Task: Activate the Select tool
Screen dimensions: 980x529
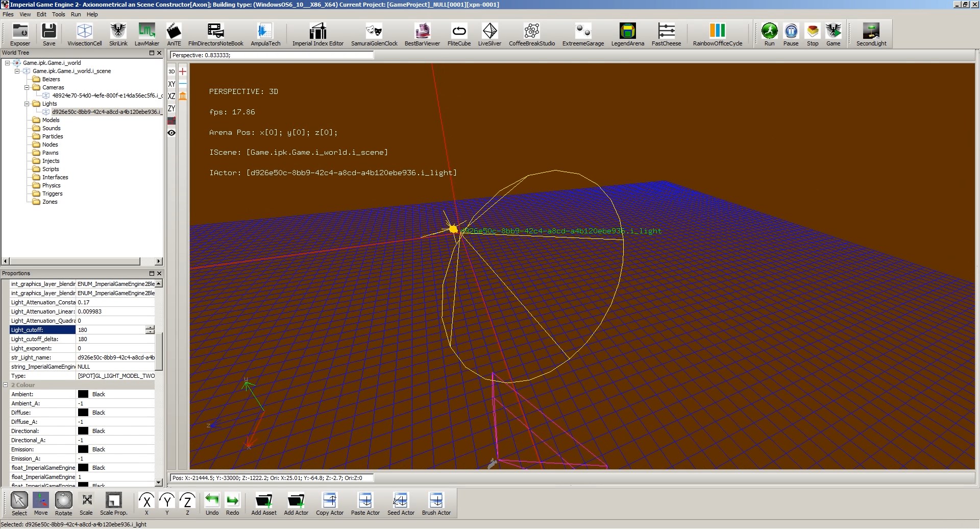Action: point(19,504)
